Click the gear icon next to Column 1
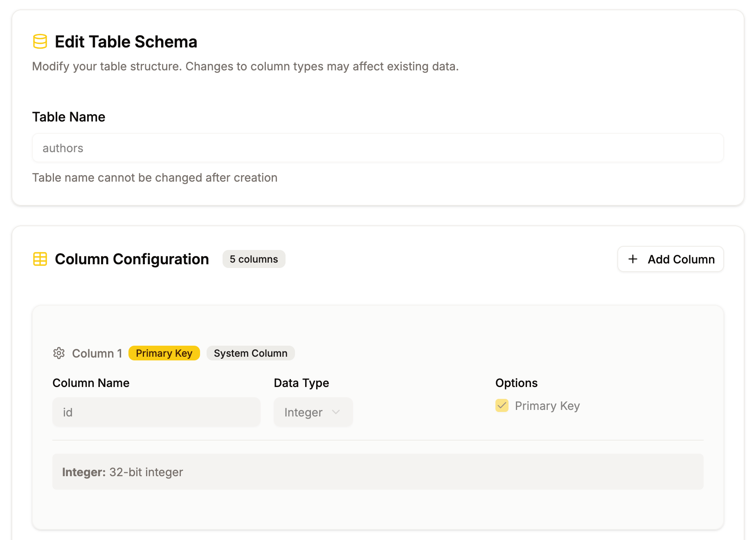 pos(59,353)
